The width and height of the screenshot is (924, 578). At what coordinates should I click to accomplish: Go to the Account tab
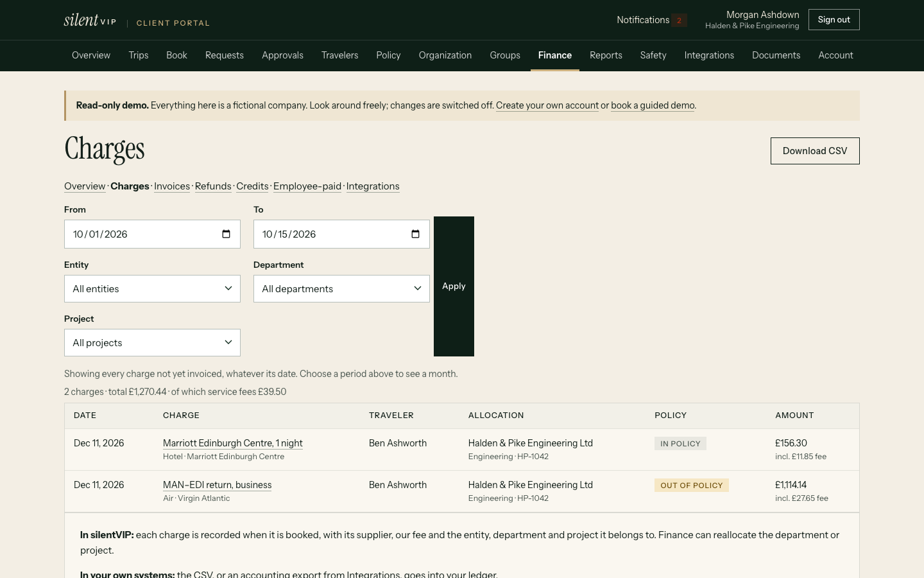click(x=835, y=55)
